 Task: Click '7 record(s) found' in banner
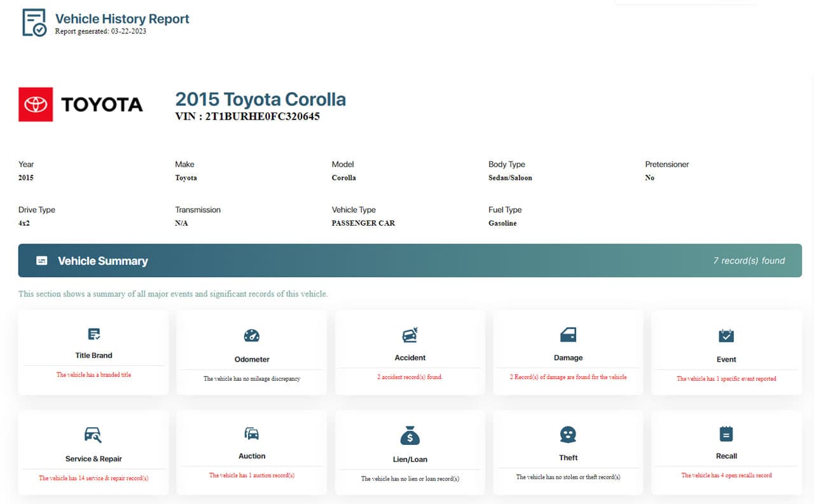[x=749, y=261]
